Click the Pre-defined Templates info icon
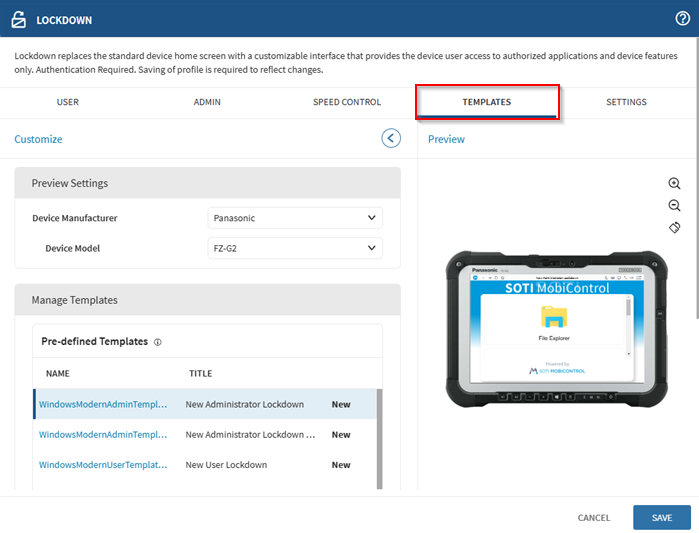 tap(158, 342)
